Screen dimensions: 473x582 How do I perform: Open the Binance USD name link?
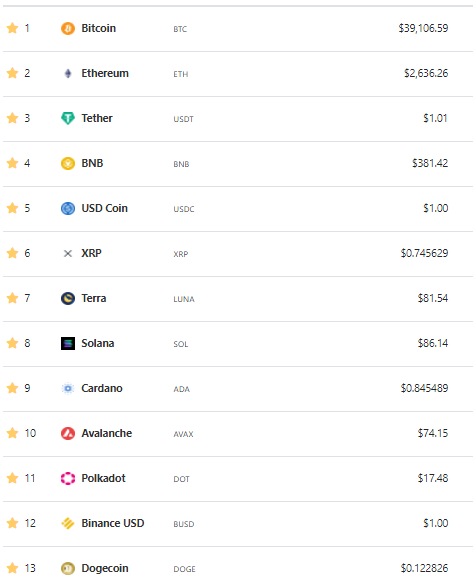tap(112, 523)
